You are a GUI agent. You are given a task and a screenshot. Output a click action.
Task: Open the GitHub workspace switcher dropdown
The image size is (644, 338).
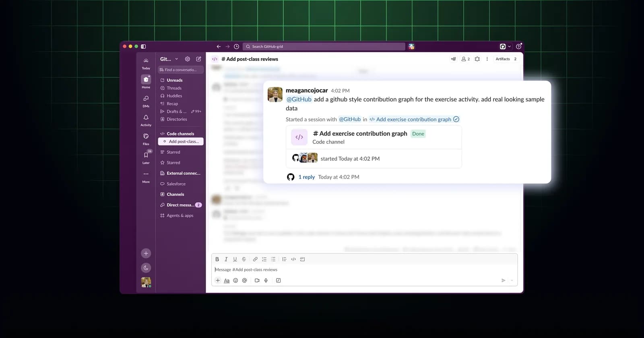505,46
